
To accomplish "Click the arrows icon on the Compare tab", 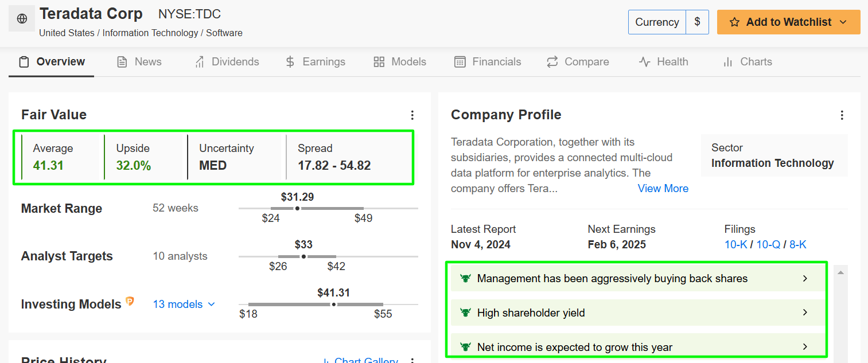I will (x=552, y=62).
